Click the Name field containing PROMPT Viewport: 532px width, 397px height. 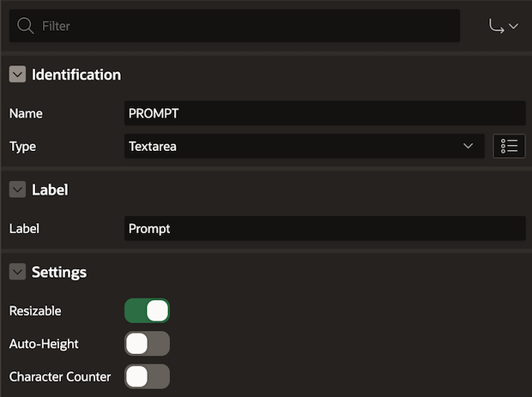324,113
